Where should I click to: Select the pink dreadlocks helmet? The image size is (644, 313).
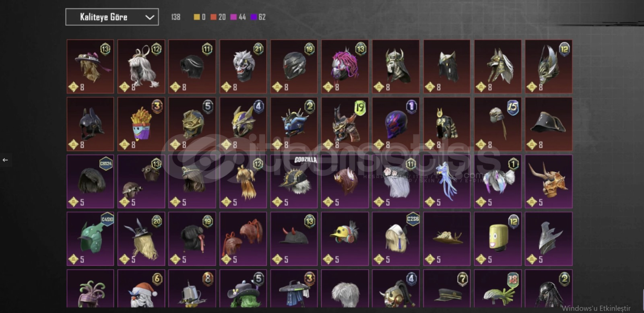(x=345, y=66)
